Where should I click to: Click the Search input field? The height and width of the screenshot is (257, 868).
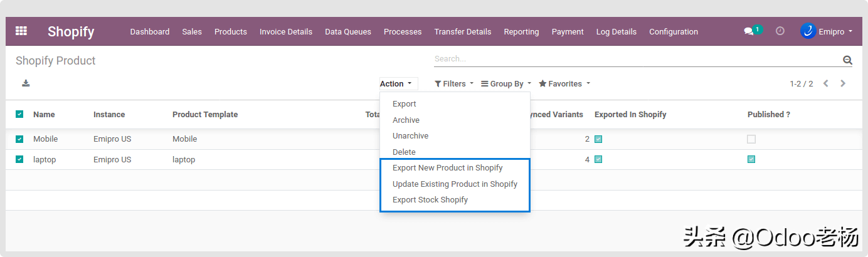pos(637,59)
